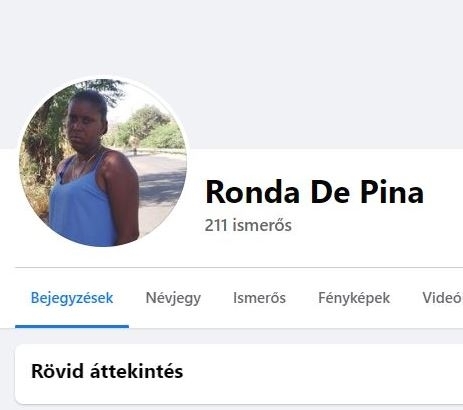Click the Rövid áttekintés heading
The image size is (463, 410).
coord(107,371)
